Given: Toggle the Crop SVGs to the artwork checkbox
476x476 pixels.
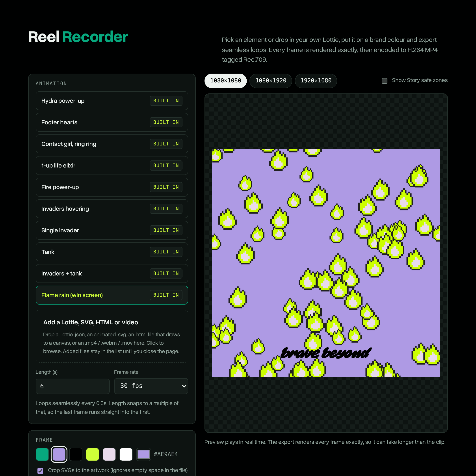Looking at the screenshot, I should tap(40, 471).
